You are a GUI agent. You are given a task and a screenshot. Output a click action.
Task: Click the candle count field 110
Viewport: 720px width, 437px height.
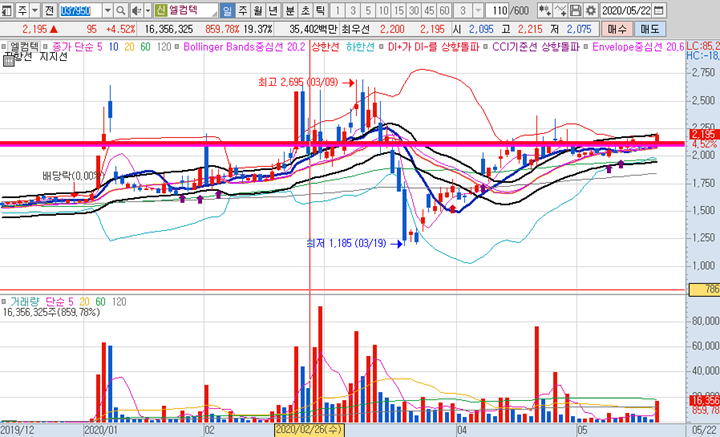[x=498, y=10]
